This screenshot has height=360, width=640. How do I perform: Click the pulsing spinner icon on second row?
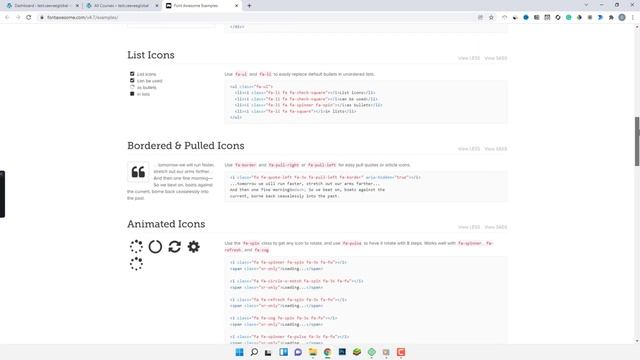[x=136, y=264]
